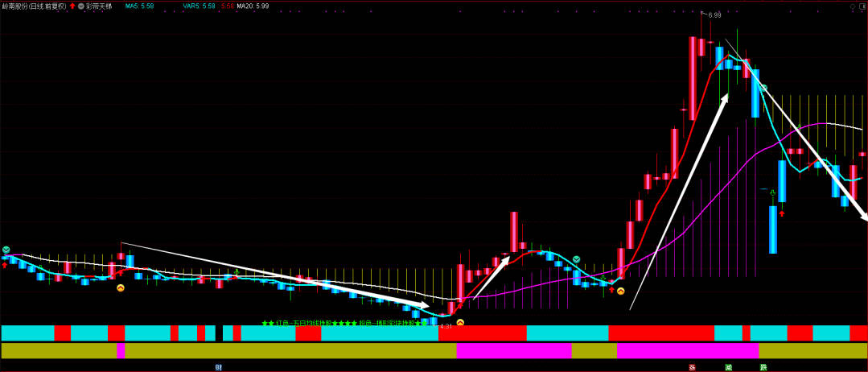The width and height of the screenshot is (868, 372).
Task: Click the green legend text 红色--五日均线持股
Action: 302,323
